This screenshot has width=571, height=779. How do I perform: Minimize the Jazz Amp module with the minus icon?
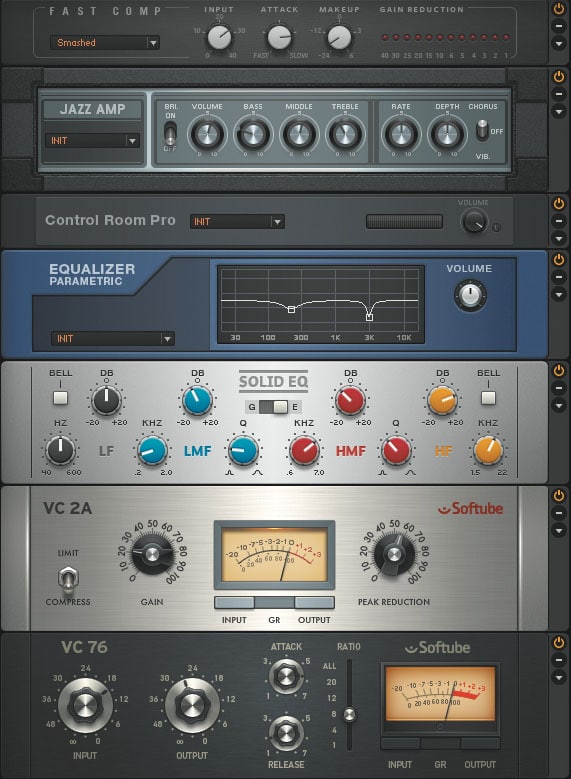(x=559, y=94)
